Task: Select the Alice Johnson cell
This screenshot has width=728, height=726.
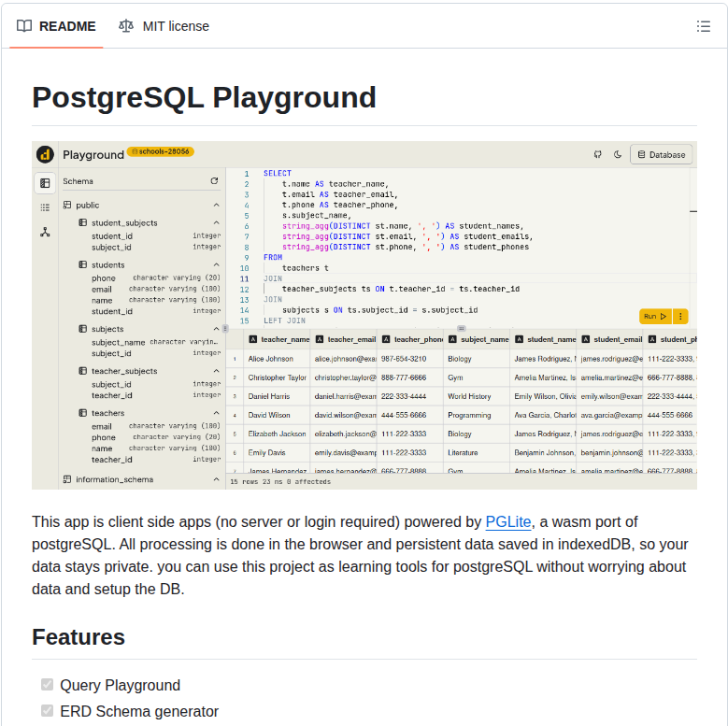Action: (x=278, y=359)
